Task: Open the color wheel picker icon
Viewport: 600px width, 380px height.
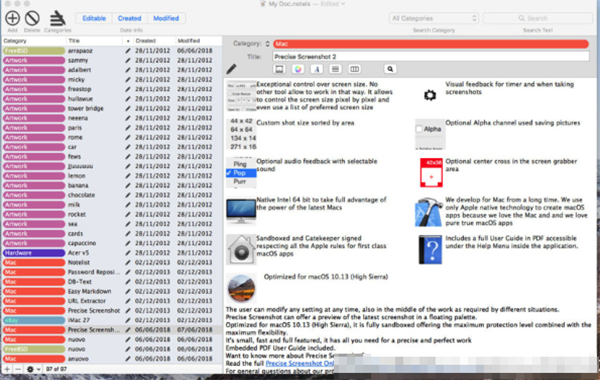Action: pos(298,69)
